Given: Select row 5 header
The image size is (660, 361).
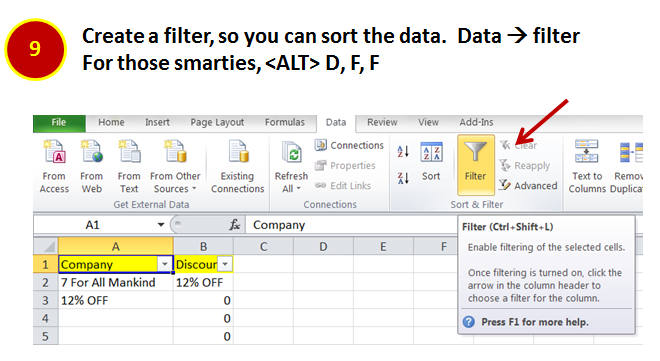Looking at the screenshot, I should [x=45, y=336].
